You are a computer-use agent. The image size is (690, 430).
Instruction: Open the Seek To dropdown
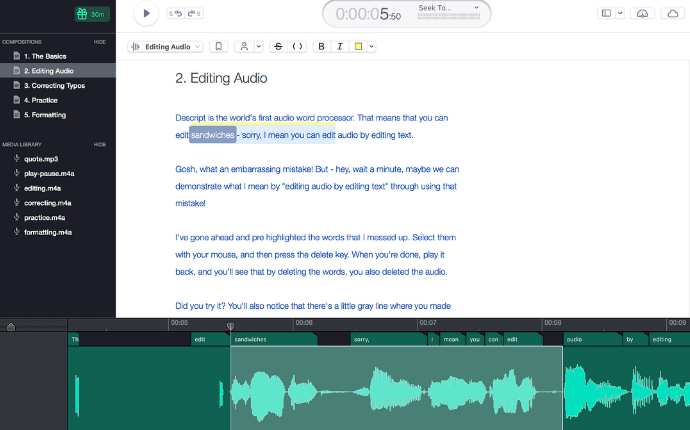coord(448,8)
